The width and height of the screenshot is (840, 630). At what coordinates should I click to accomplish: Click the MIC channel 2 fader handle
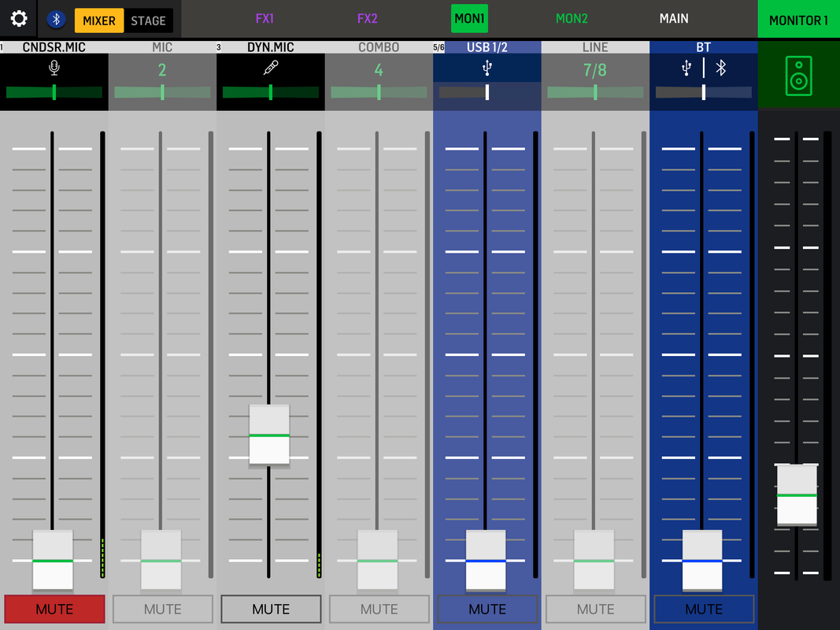161,561
